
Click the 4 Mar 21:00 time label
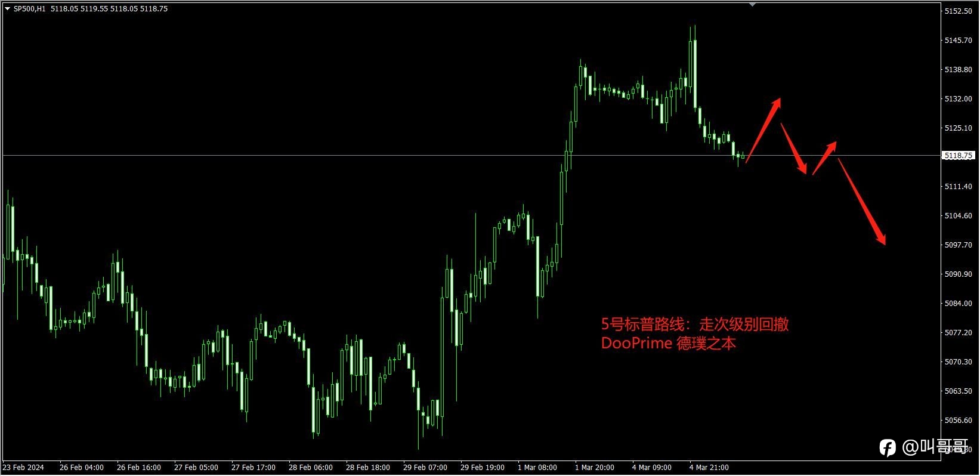(x=709, y=468)
